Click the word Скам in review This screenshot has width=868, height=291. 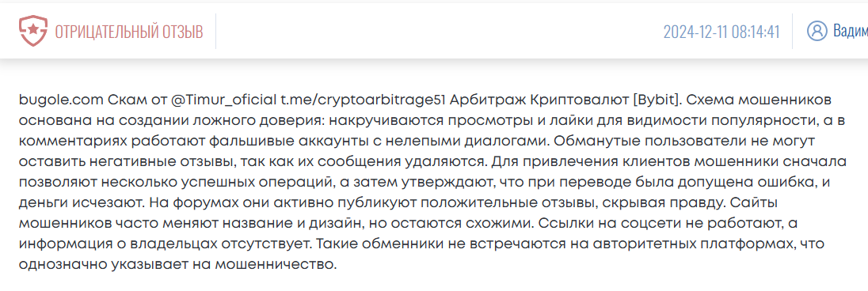point(124,100)
